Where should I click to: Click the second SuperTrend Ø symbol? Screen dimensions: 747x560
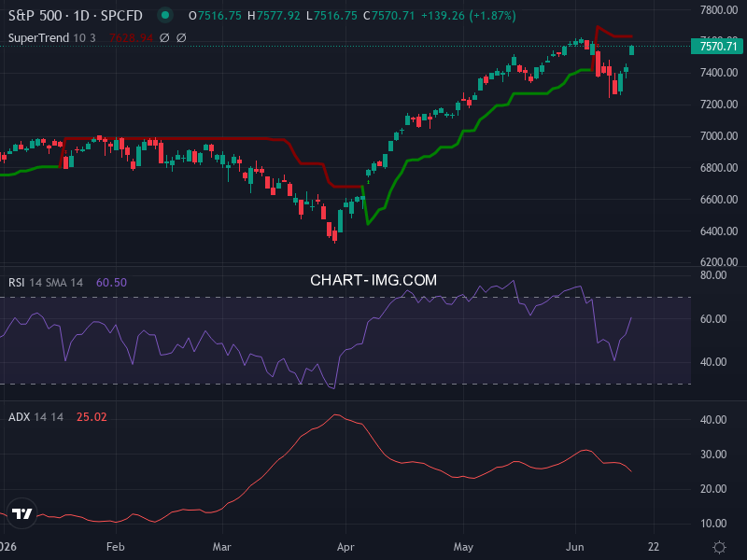tap(181, 37)
